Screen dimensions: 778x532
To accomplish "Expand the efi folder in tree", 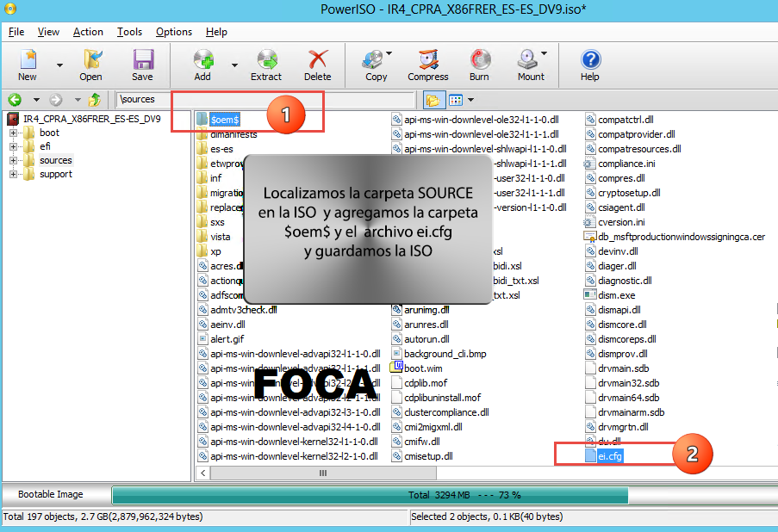I will [14, 146].
